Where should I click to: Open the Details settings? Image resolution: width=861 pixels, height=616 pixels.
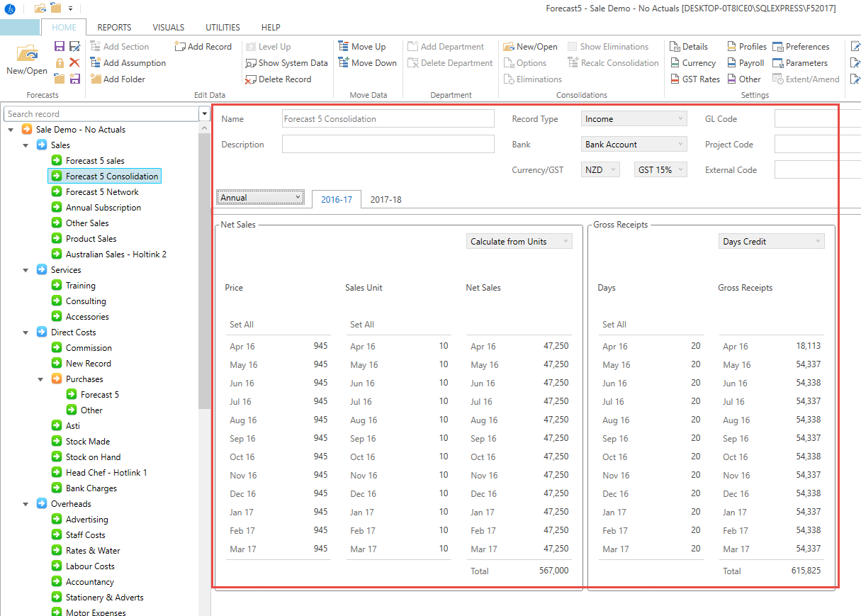tap(688, 47)
